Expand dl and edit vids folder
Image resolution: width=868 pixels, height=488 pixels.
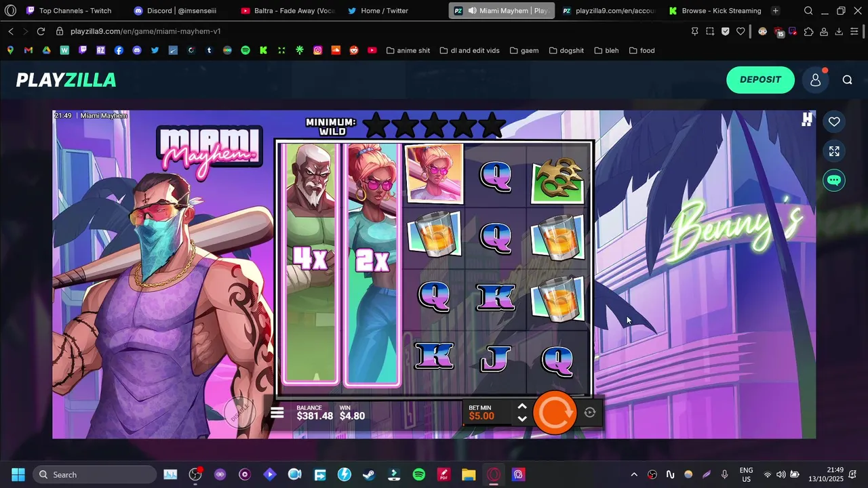(470, 50)
